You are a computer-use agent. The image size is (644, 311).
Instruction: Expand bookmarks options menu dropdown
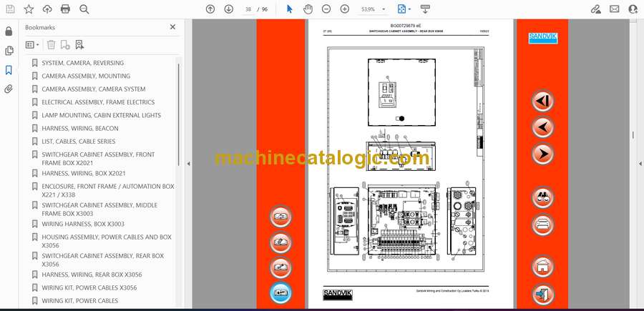click(32, 45)
